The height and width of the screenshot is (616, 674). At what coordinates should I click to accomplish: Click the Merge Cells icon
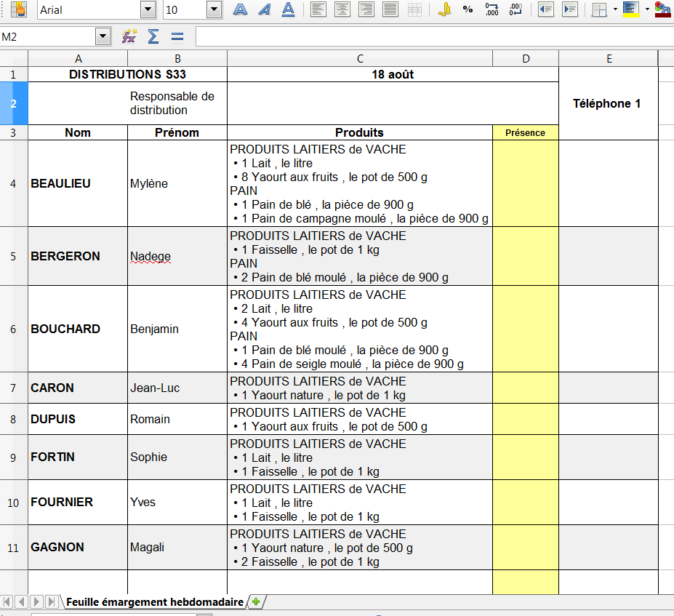414,9
